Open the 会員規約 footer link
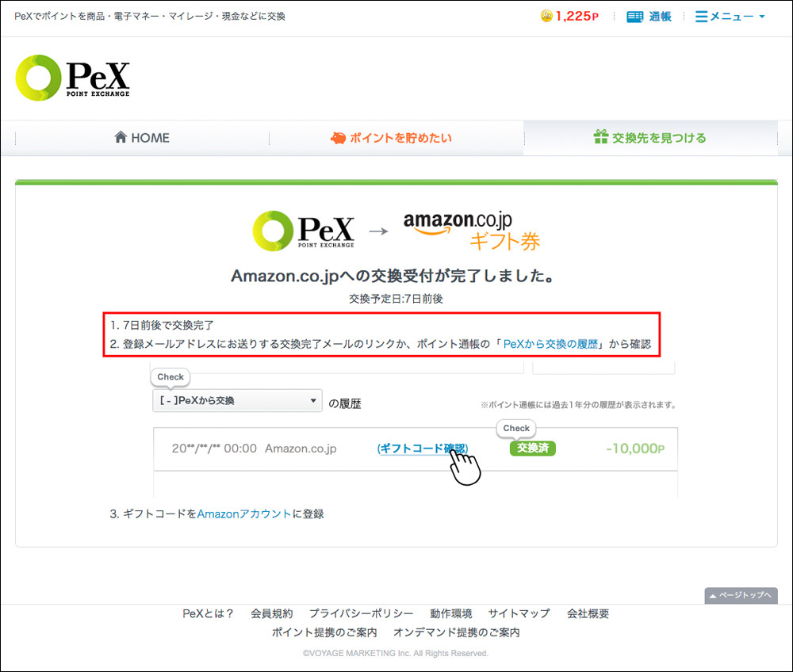The height and width of the screenshot is (672, 793). click(271, 613)
